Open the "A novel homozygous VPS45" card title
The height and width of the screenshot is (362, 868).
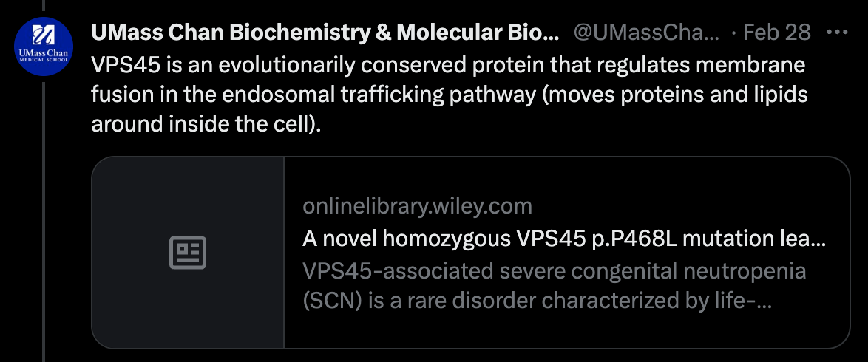[563, 239]
